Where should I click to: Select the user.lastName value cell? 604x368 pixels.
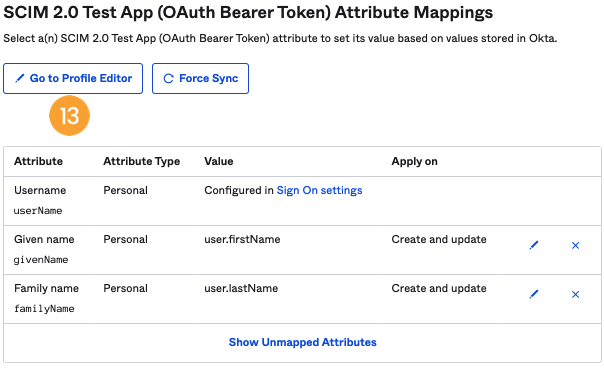(241, 288)
